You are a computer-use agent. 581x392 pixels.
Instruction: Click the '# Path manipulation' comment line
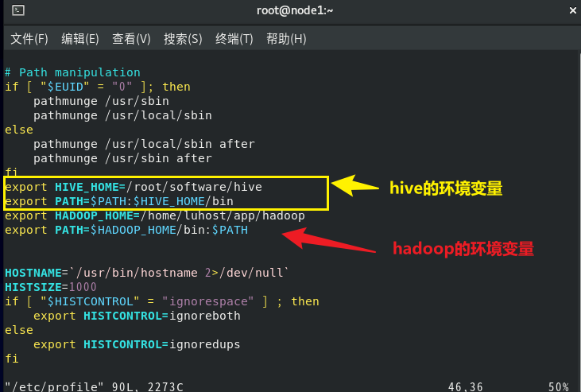pos(72,72)
